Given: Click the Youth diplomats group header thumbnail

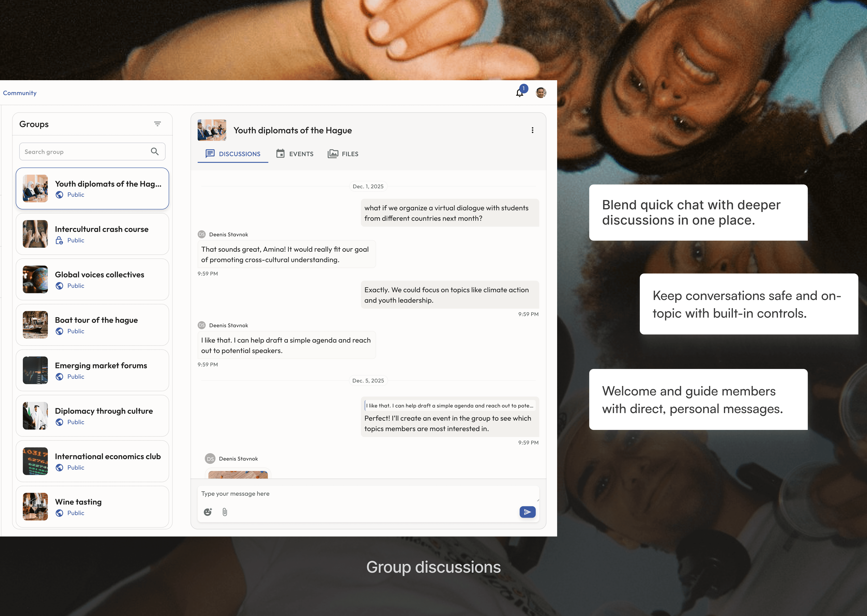Looking at the screenshot, I should 212,131.
